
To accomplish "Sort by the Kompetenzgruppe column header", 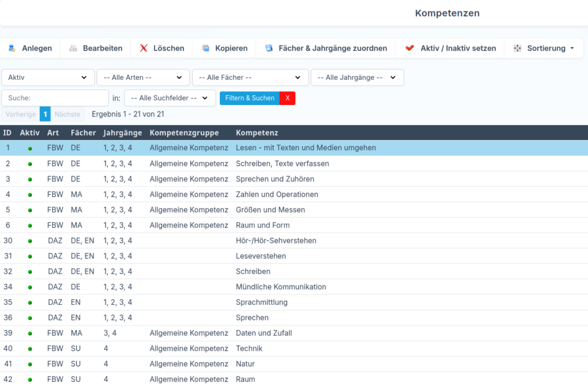I will pyautogui.click(x=184, y=133).
